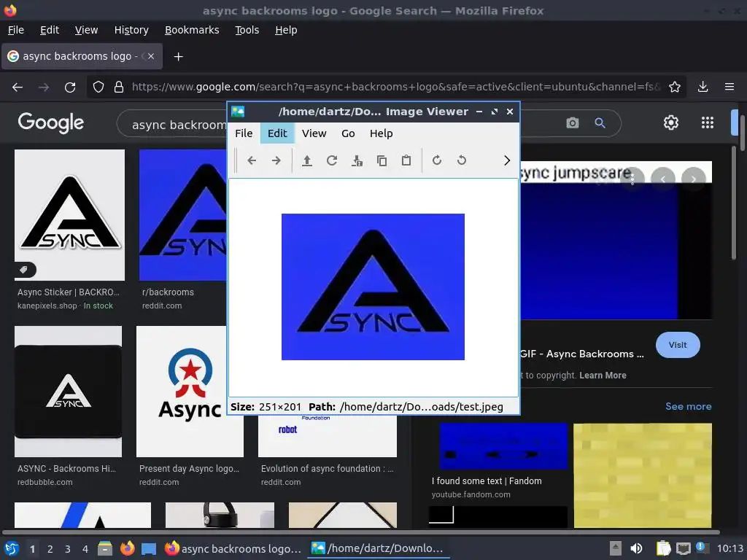
Task: Copy image with the toolbar copy icon
Action: [382, 160]
